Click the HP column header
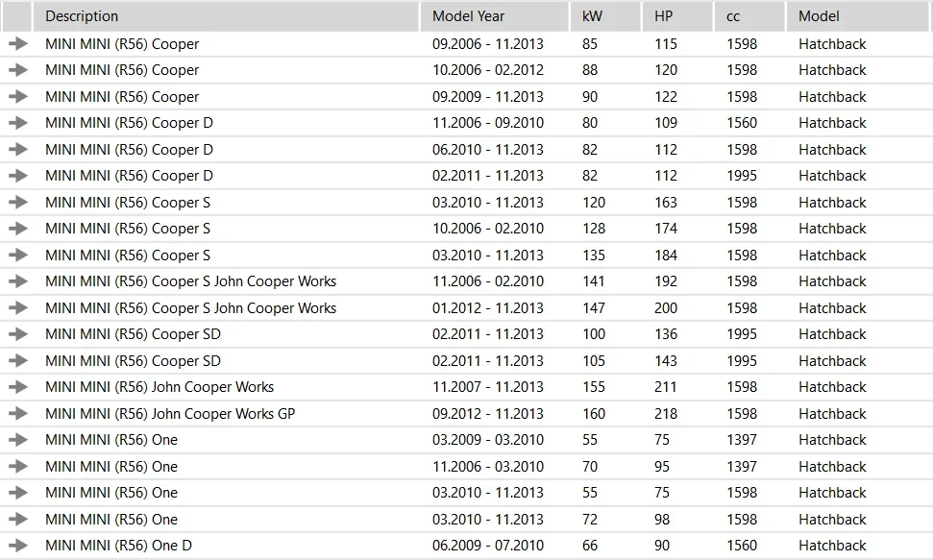933x560 pixels. click(x=677, y=16)
